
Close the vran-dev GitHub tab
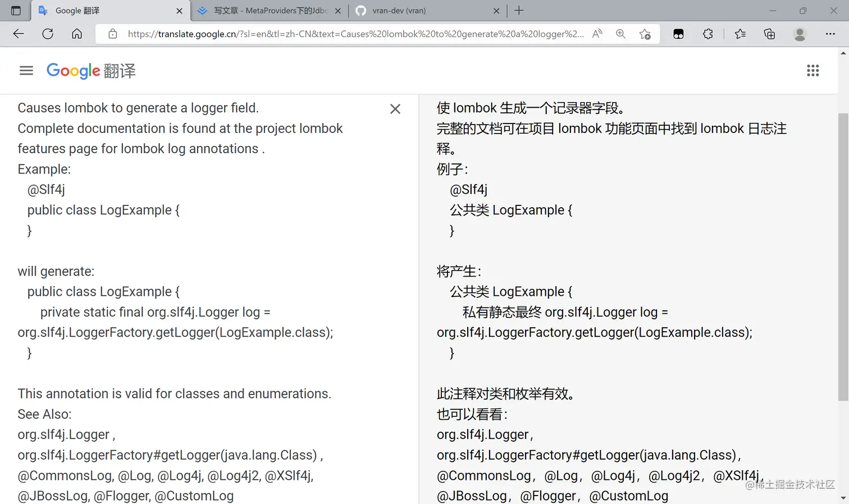(x=496, y=11)
